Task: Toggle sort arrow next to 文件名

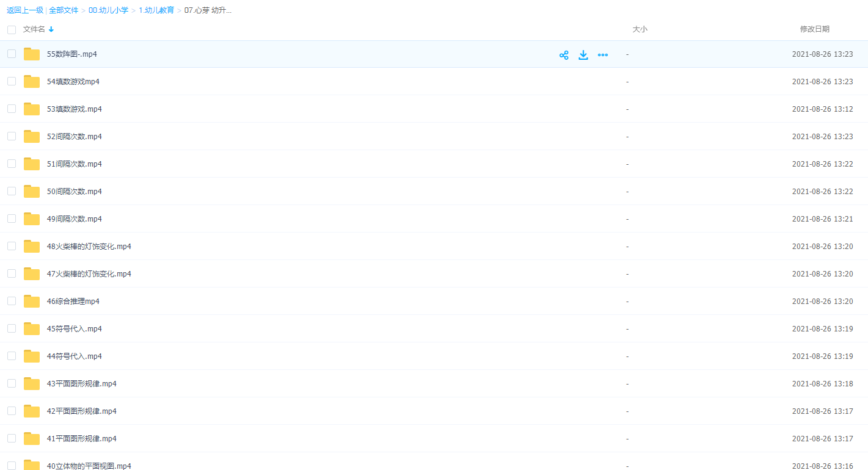Action: click(51, 29)
